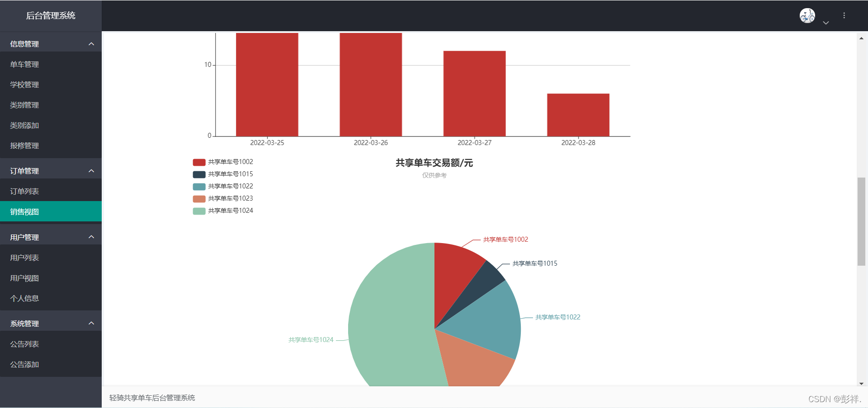868x408 pixels.
Task: Click the user avatar icon
Action: pyautogui.click(x=807, y=15)
